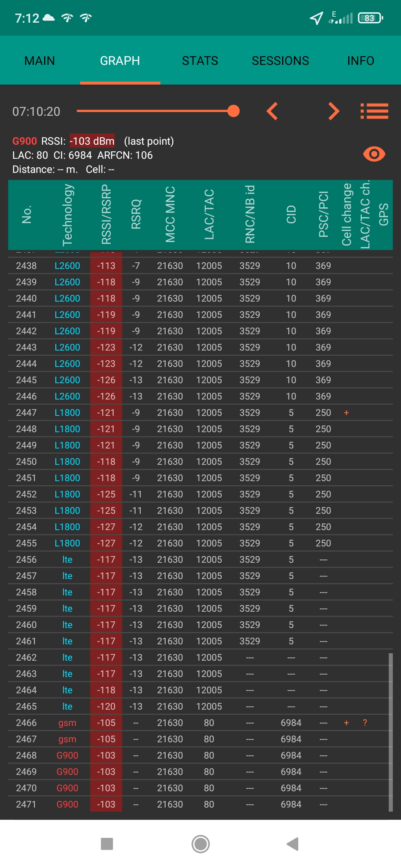Step back with the left chevron arrow
The width and height of the screenshot is (401, 868).
(x=272, y=111)
